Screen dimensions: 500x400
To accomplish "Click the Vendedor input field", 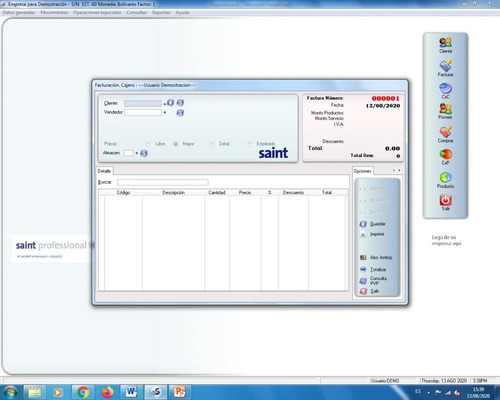I will [143, 113].
